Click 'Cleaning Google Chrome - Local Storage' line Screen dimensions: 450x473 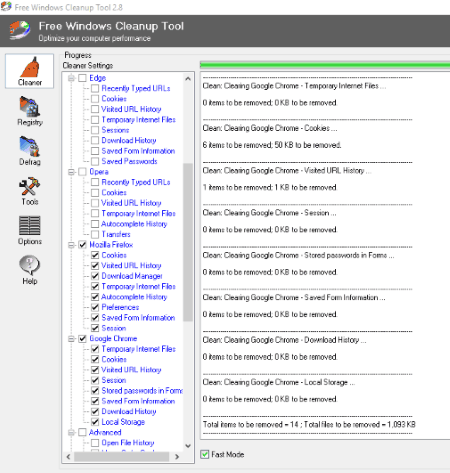(x=279, y=382)
